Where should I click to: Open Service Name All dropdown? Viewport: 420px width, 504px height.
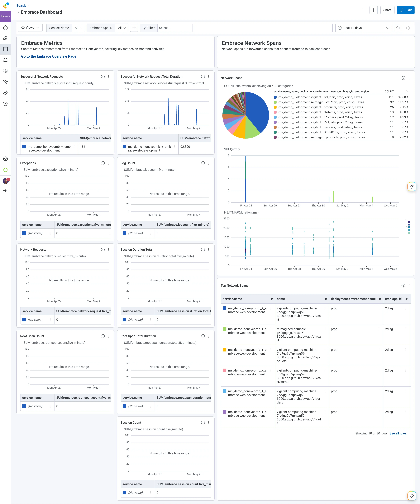coord(78,28)
